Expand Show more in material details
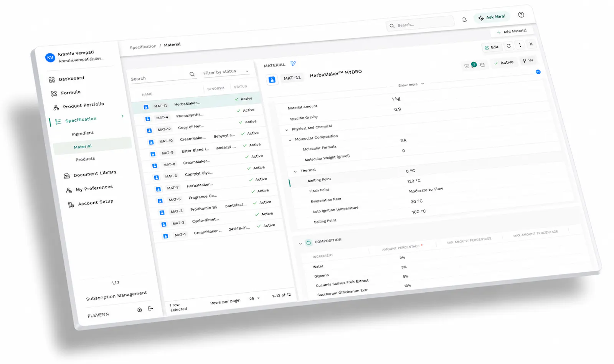Image resolution: width=614 pixels, height=364 pixels. coord(411,84)
